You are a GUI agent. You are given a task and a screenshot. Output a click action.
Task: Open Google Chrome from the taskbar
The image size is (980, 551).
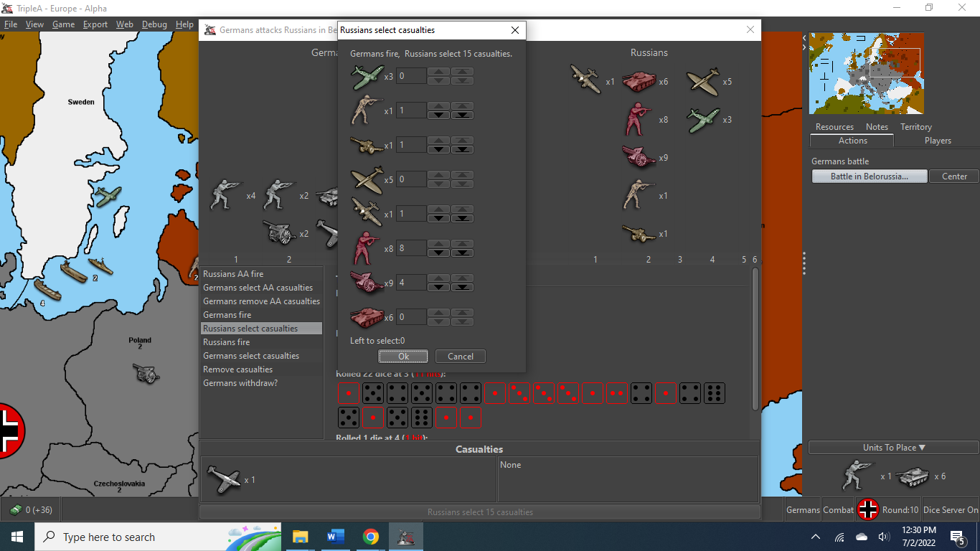pos(370,537)
